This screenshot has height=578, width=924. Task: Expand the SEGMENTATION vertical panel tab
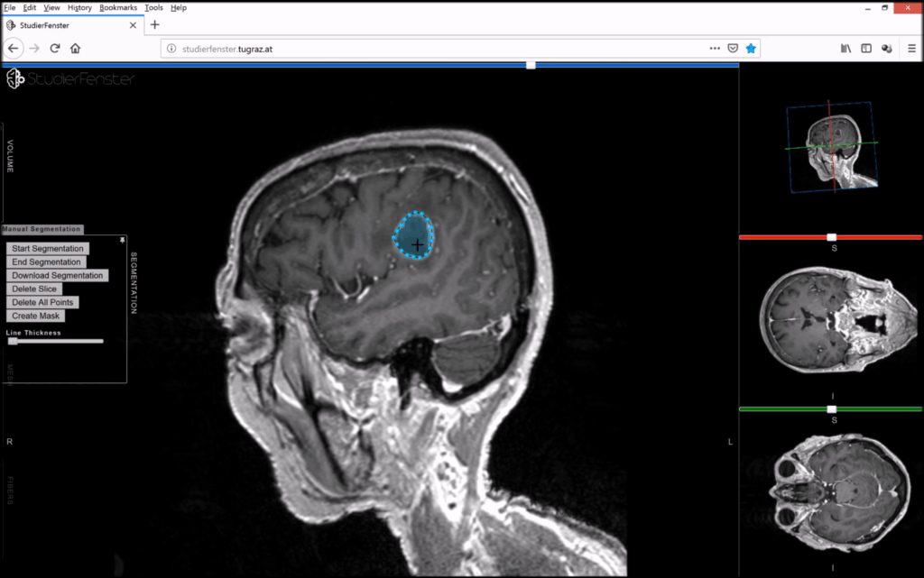pyautogui.click(x=134, y=282)
